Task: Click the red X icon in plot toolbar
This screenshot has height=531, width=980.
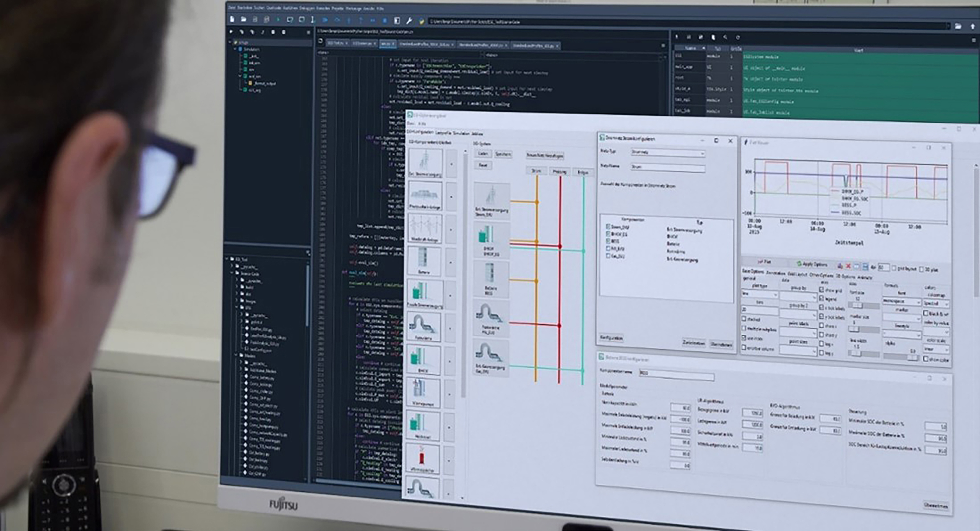Action: click(848, 266)
